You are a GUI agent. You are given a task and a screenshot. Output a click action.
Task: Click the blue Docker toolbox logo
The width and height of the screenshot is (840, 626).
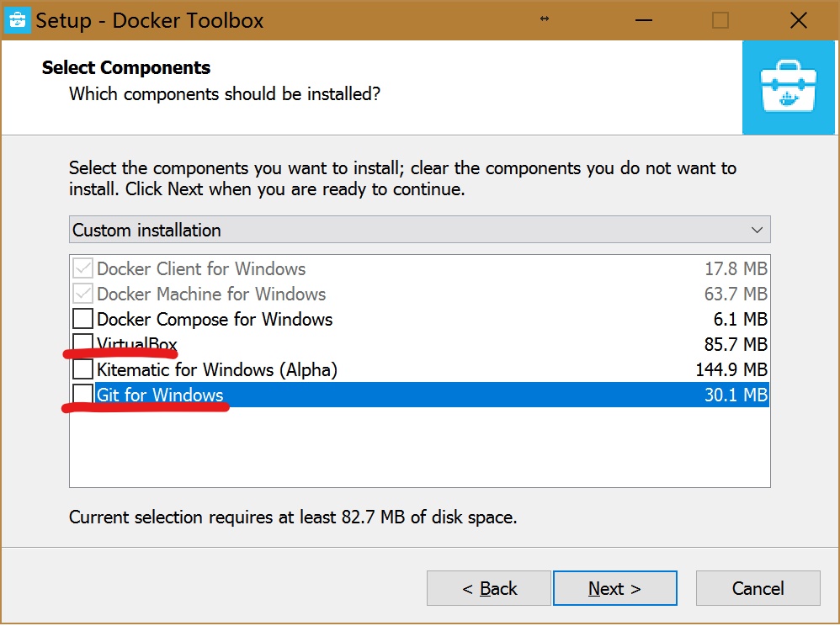coord(790,88)
